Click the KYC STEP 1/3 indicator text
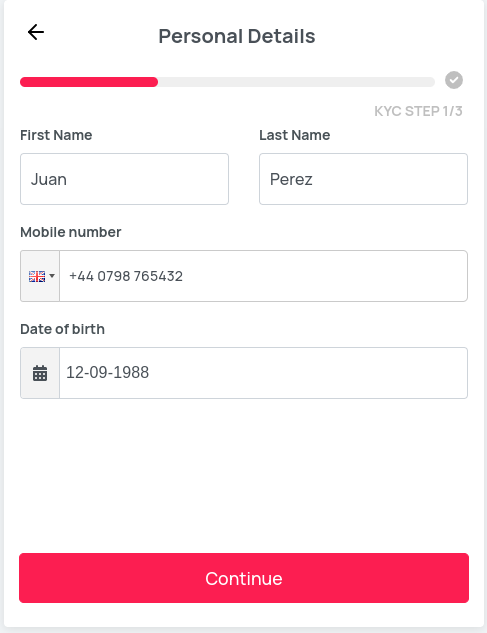This screenshot has height=633, width=487. coord(418,111)
